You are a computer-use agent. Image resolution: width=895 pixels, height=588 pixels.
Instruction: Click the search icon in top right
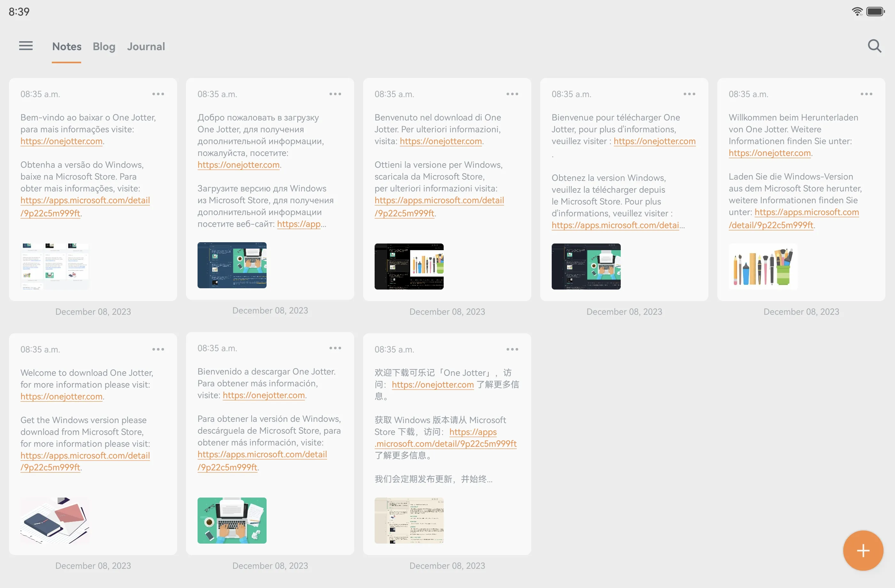[x=875, y=46]
